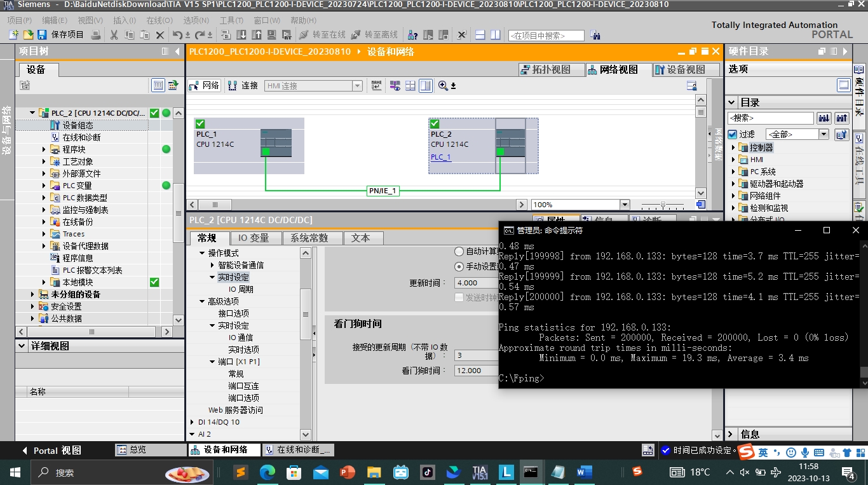The image size is (868, 485).
Task: Select the 自动计算 radio button
Action: (x=459, y=252)
